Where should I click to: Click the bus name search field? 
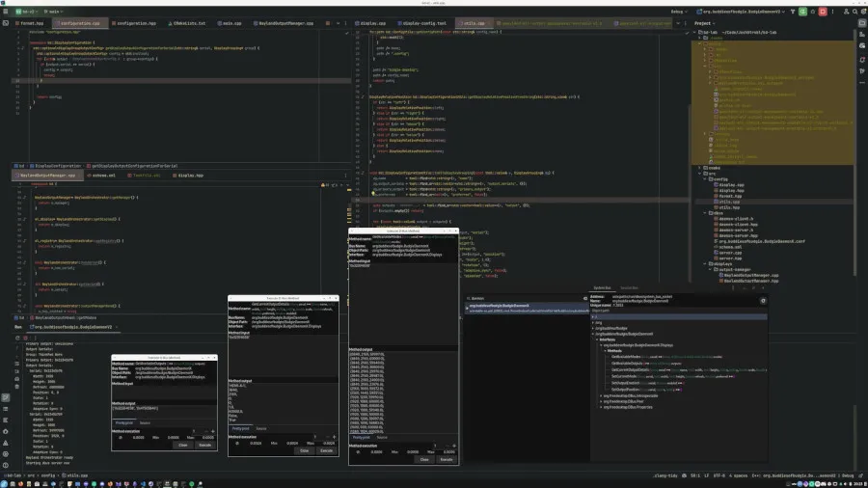526,298
